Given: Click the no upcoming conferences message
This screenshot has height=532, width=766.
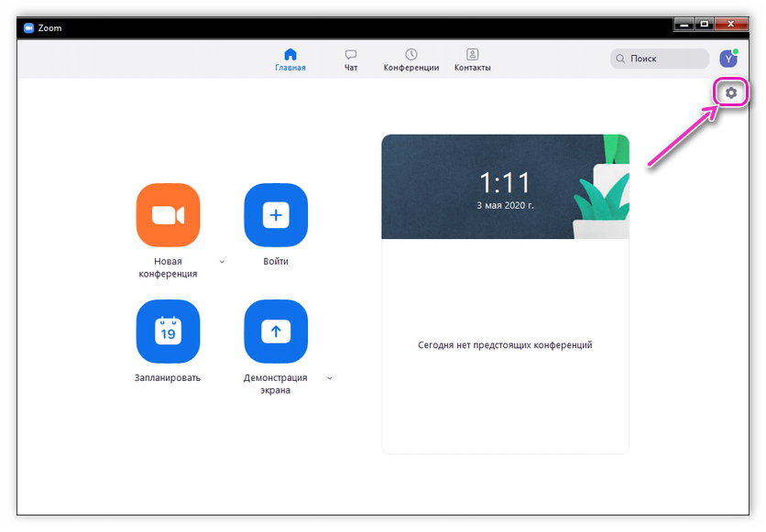Looking at the screenshot, I should pos(505,345).
